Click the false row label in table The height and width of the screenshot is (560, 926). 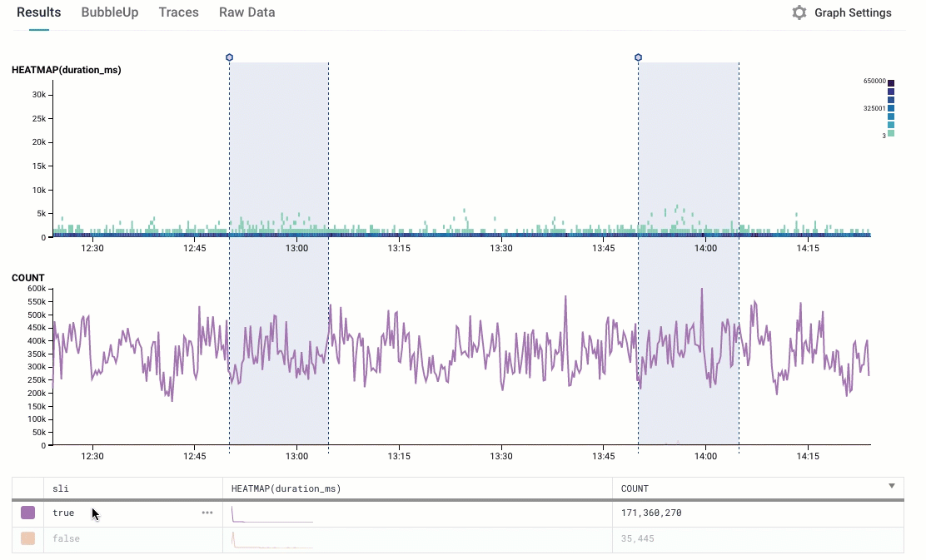(x=66, y=539)
